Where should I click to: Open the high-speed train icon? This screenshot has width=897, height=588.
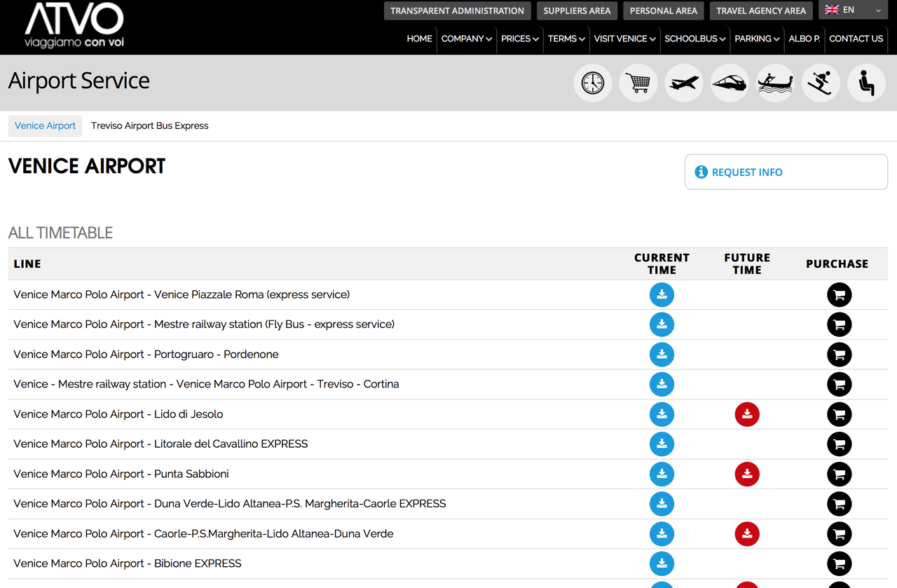tap(730, 83)
